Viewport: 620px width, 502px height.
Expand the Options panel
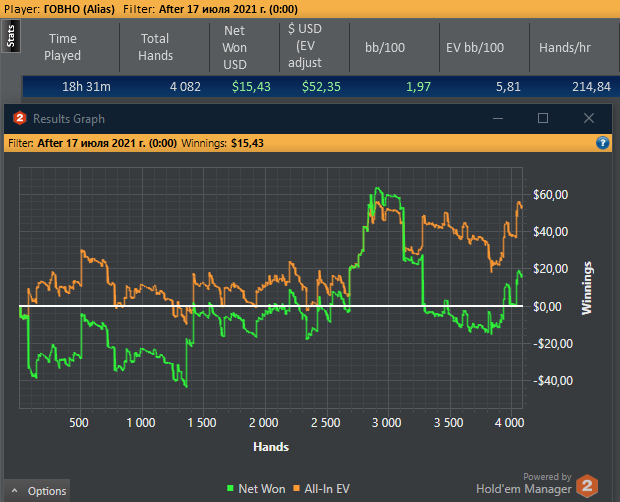[x=37, y=491]
